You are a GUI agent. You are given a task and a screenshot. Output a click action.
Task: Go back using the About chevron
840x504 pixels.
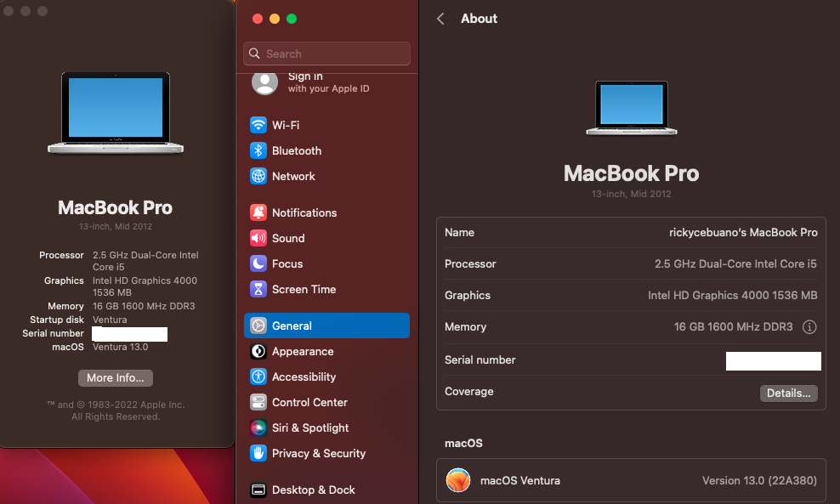coord(440,19)
